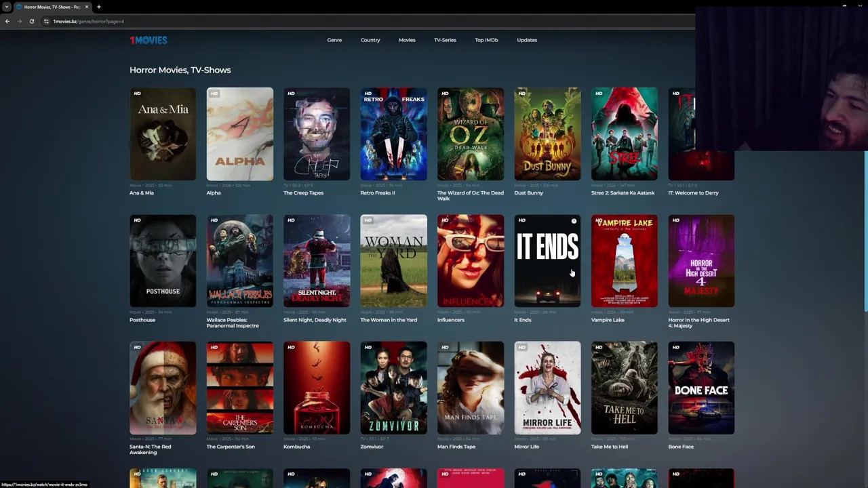
Task: Open the Ana & Mia poster
Action: tap(163, 134)
